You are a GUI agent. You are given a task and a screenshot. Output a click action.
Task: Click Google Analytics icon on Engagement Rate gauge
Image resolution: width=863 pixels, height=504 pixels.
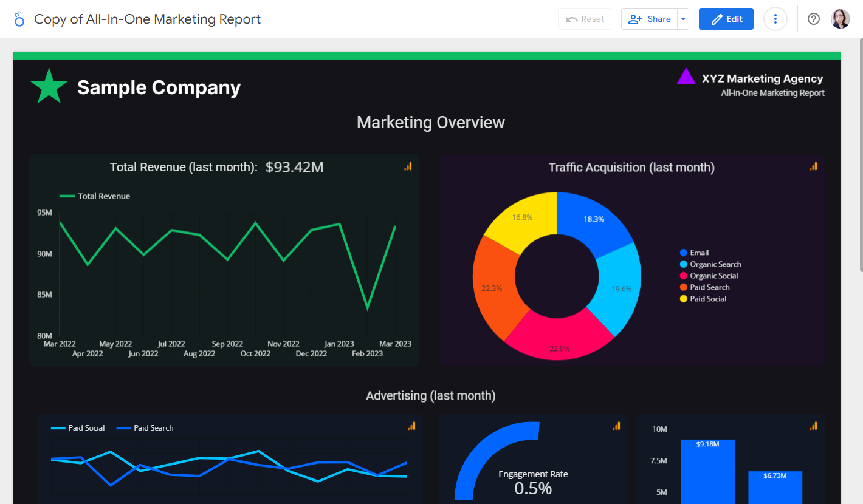[616, 426]
